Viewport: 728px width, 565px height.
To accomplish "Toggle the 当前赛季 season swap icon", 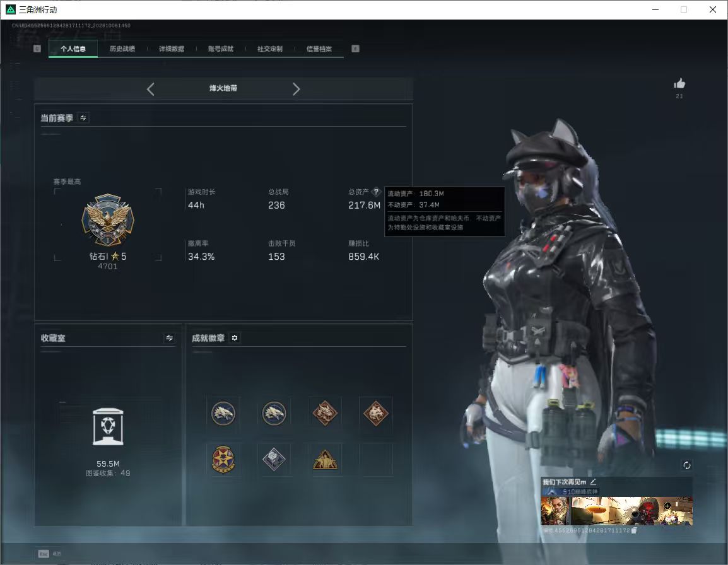I will (x=83, y=118).
